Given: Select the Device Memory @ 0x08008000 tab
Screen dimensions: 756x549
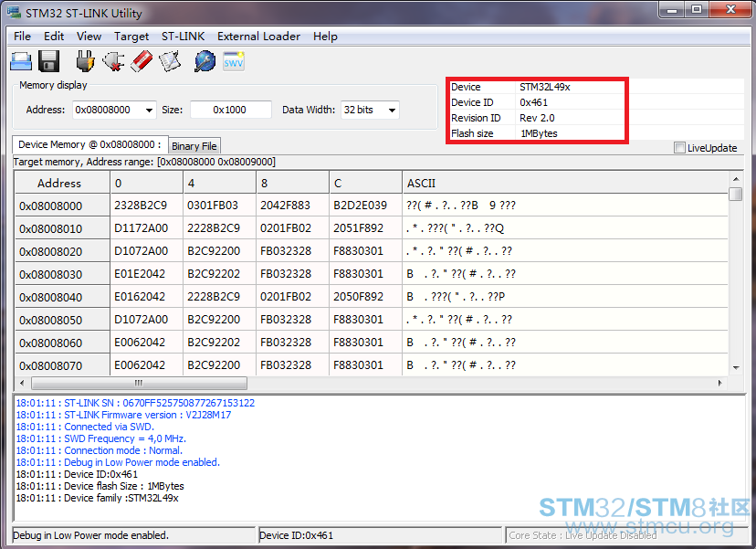Looking at the screenshot, I should coord(90,144).
